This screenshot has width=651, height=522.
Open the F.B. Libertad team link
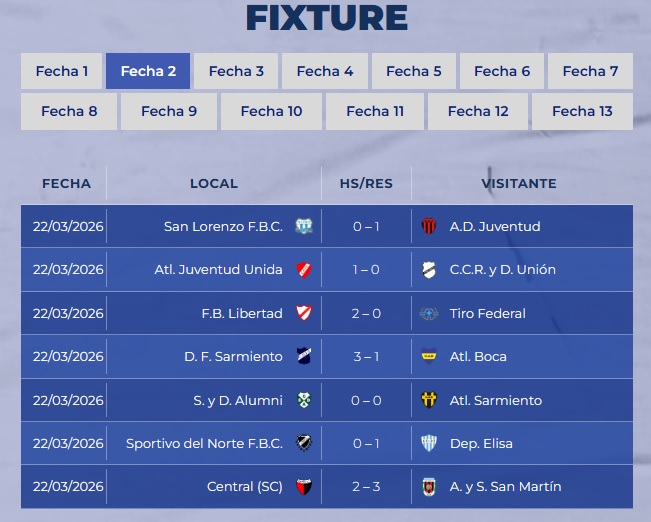(242, 314)
